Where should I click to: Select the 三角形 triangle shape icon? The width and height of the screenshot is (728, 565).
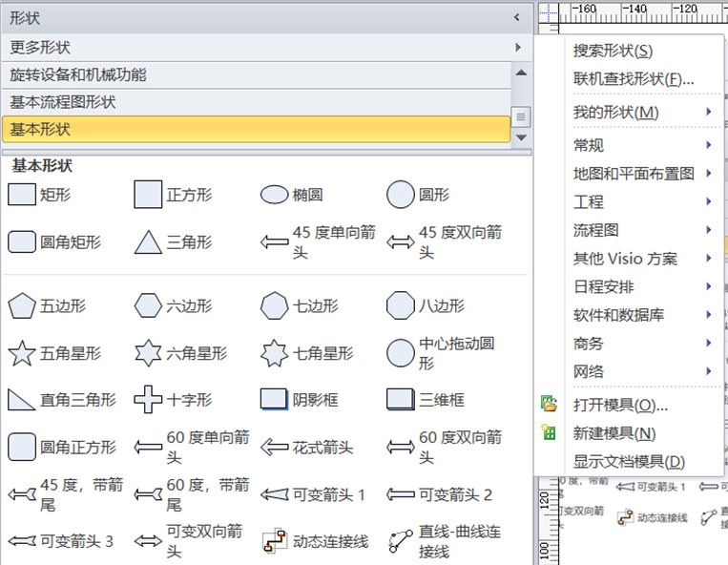point(148,241)
